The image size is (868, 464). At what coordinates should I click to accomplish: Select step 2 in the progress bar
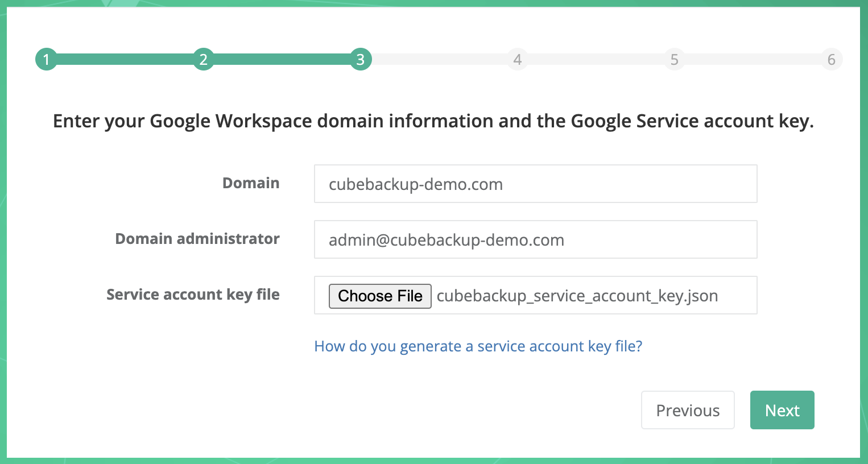click(203, 59)
